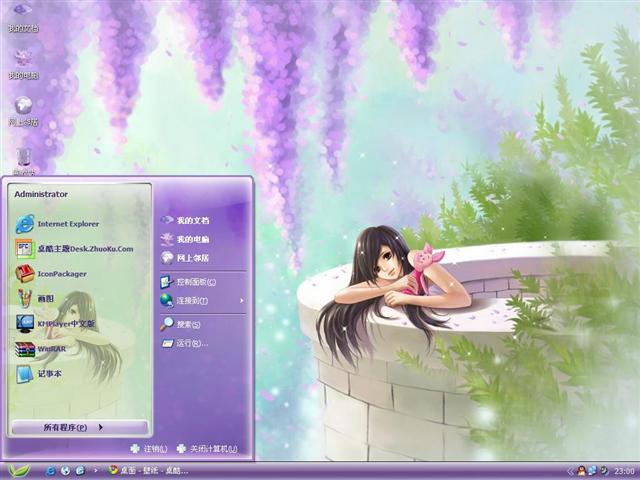Launch WinRAR from Start menu
The width and height of the screenshot is (640, 480).
[41, 349]
